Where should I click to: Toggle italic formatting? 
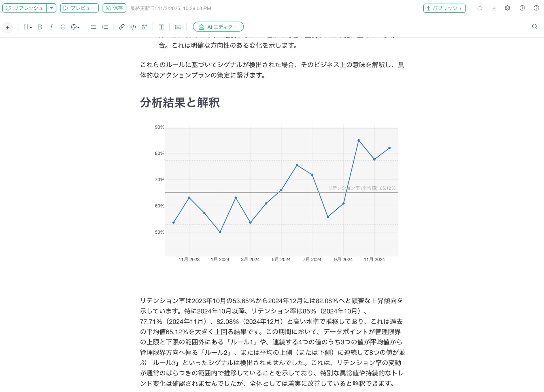51,27
